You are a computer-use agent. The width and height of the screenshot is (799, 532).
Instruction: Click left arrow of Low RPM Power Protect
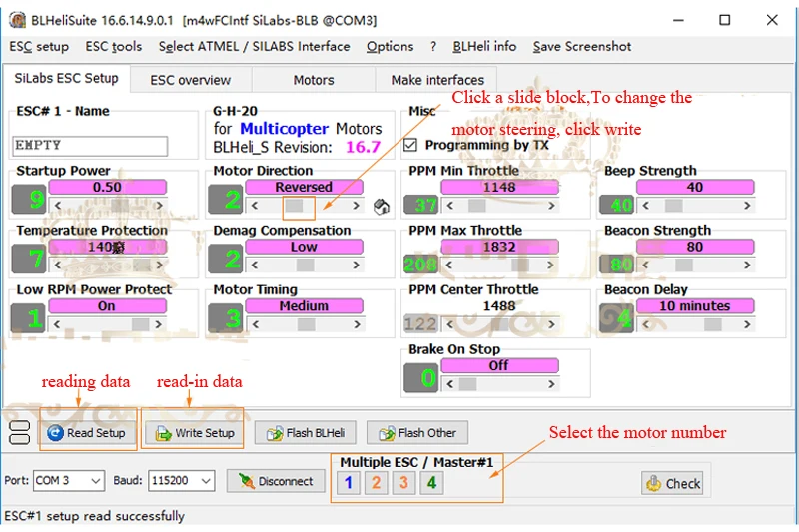[57, 324]
